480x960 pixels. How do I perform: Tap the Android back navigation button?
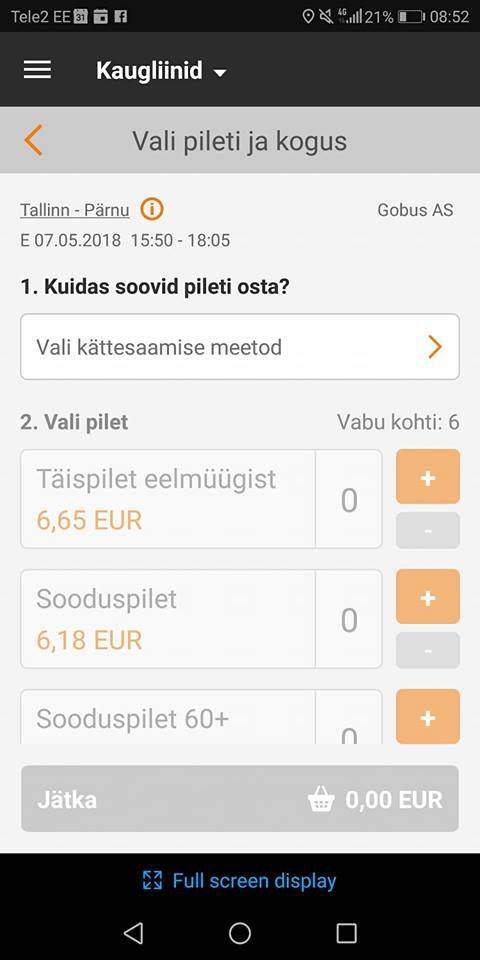pyautogui.click(x=133, y=933)
